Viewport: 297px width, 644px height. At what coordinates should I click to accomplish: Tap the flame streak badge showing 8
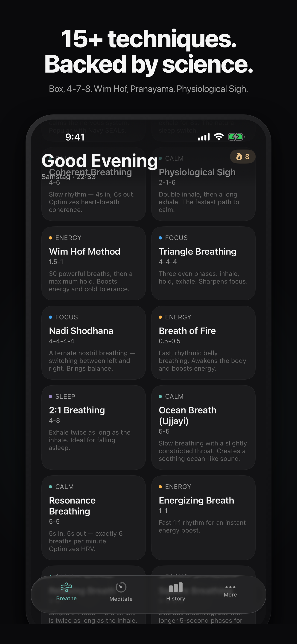[242, 156]
